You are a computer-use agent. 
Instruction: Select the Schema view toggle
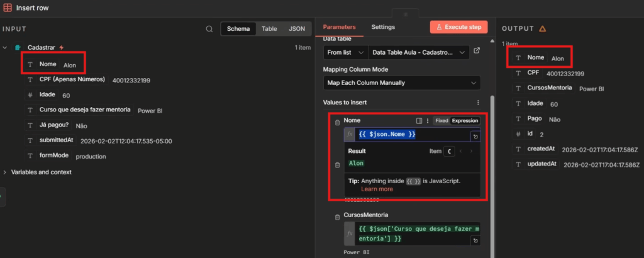click(238, 29)
